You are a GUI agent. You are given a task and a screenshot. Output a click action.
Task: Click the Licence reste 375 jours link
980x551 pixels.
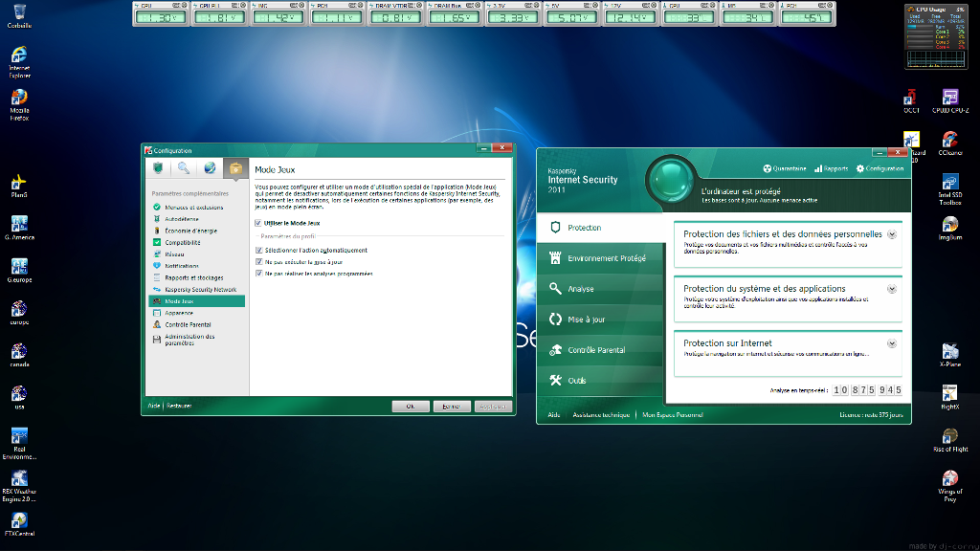(871, 415)
